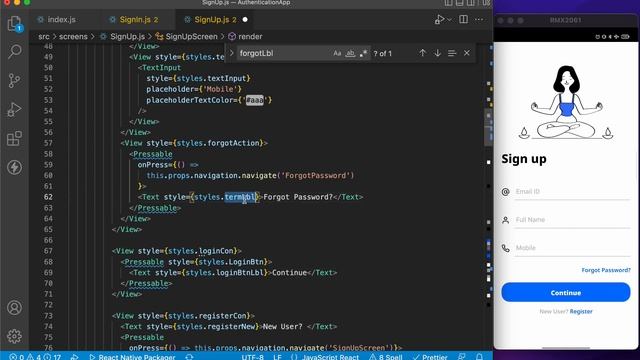Click the Mobile field in the emulator

571,248
